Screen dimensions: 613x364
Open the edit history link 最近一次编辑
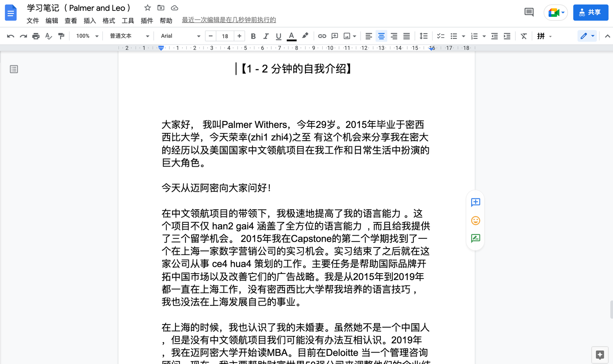(x=229, y=20)
